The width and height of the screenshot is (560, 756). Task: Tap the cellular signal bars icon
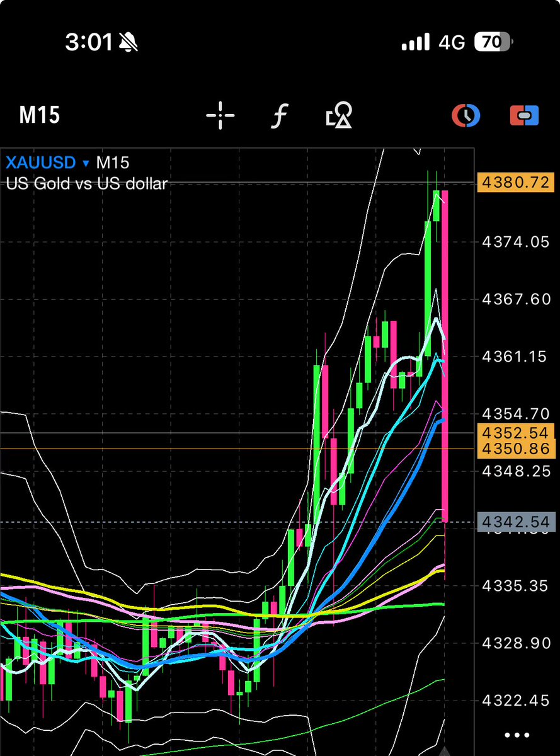[416, 42]
